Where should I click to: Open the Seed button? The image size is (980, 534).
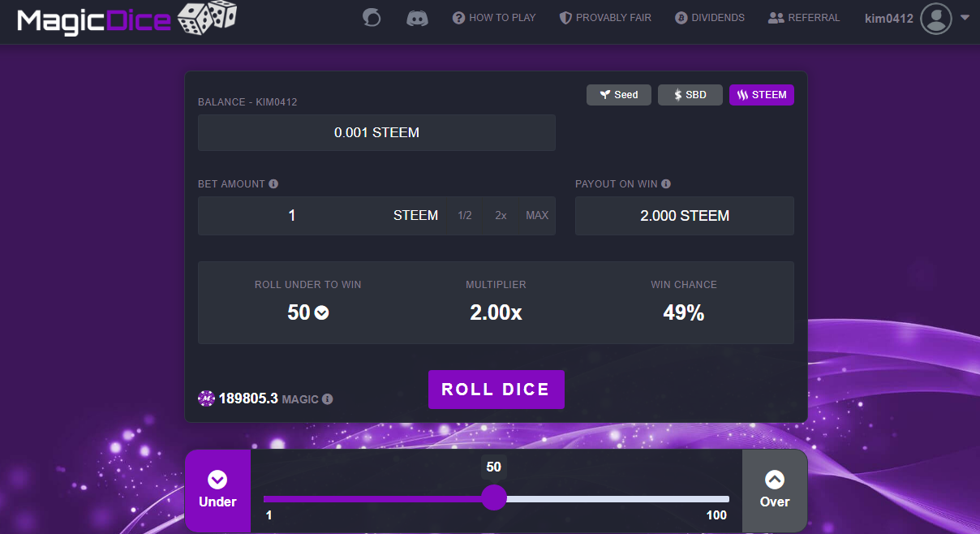pos(619,95)
